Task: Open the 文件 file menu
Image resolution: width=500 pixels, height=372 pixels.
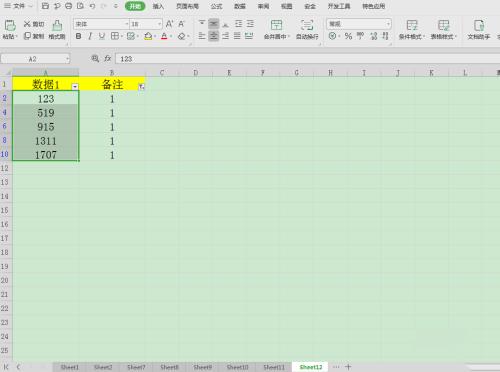Action: pos(18,6)
